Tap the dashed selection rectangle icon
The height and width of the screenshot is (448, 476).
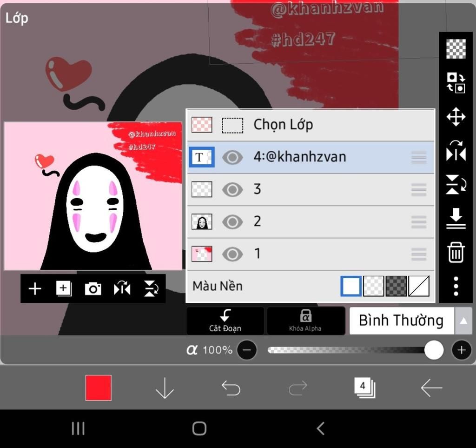coord(232,125)
